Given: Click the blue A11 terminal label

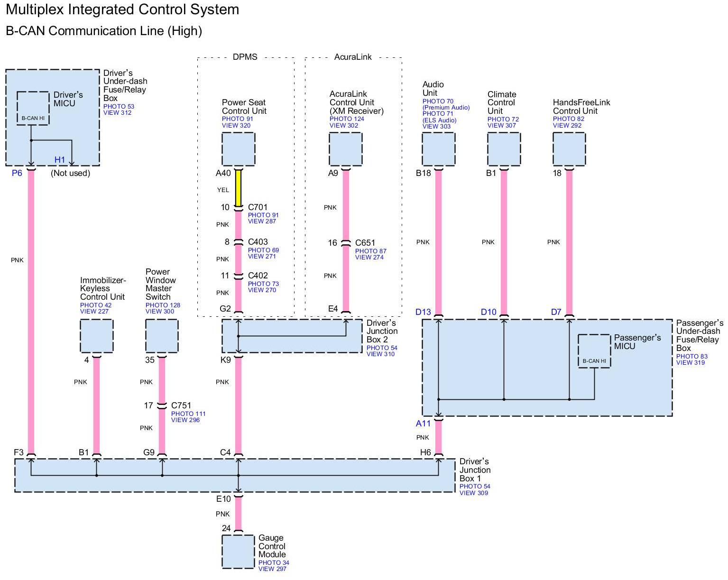Looking at the screenshot, I should (x=423, y=423).
